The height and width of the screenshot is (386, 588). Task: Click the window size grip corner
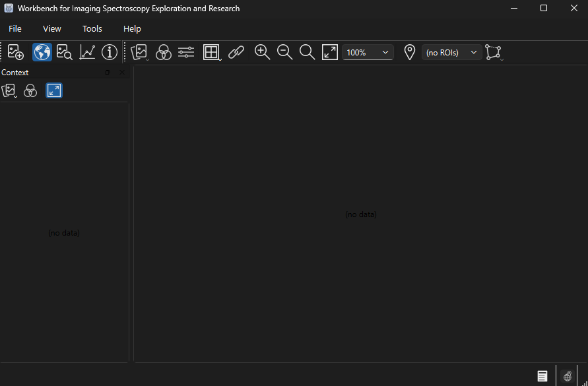[x=585, y=383]
